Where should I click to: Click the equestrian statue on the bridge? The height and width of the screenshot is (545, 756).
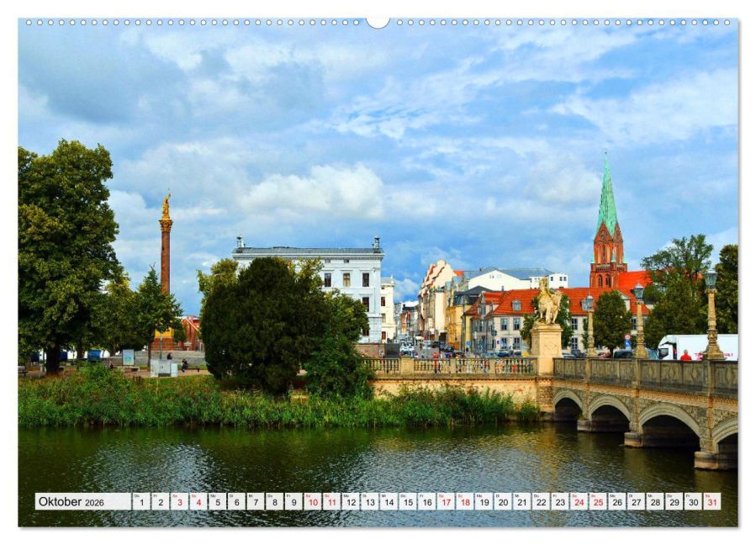coord(548,303)
